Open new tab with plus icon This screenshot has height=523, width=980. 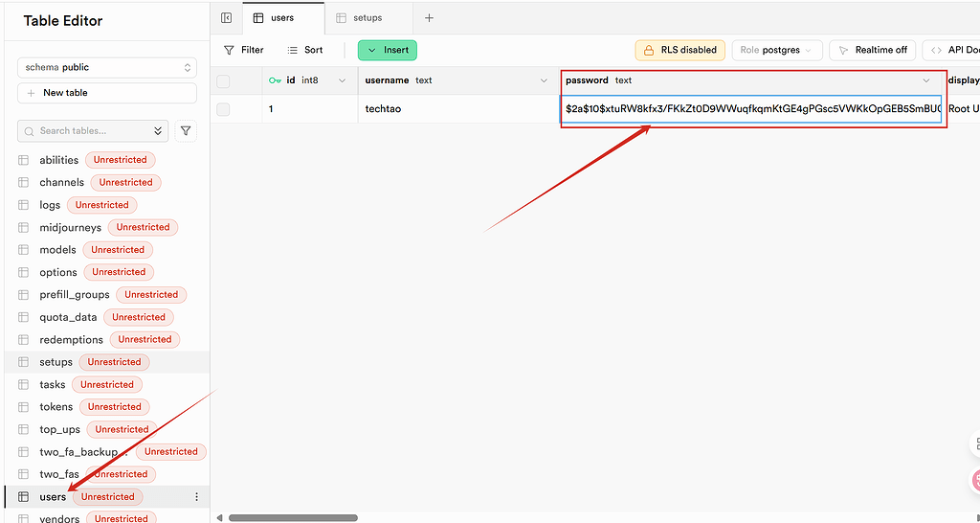coord(429,18)
